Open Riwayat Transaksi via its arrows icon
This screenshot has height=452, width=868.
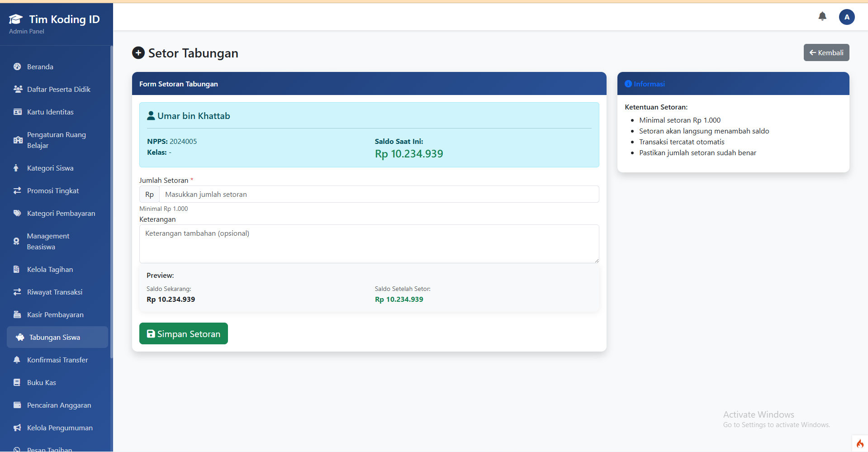tap(17, 292)
